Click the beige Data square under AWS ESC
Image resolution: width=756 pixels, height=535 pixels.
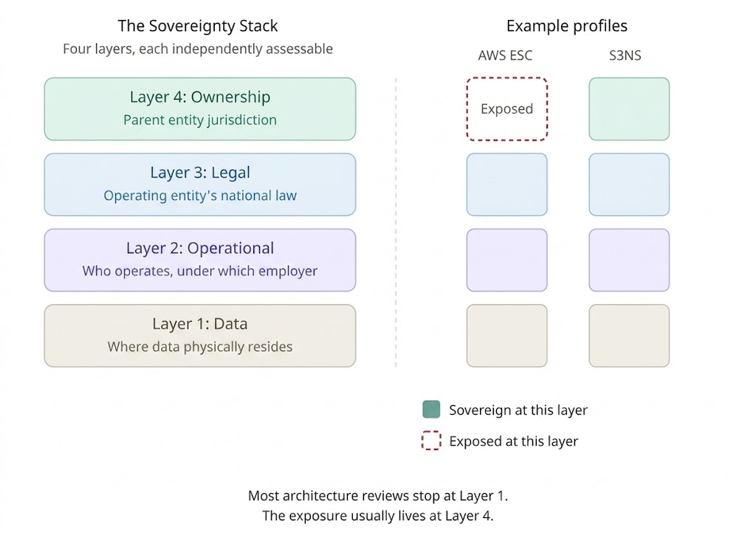(x=506, y=336)
